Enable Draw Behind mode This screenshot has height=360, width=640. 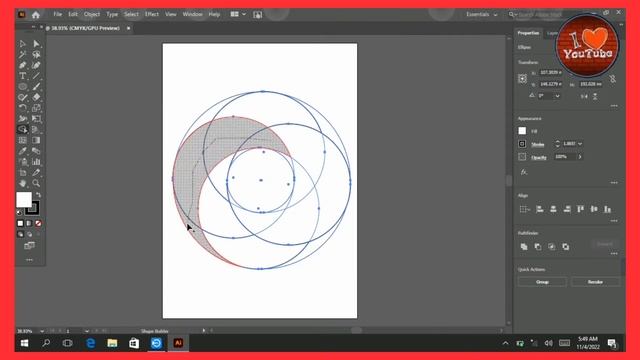(x=29, y=234)
